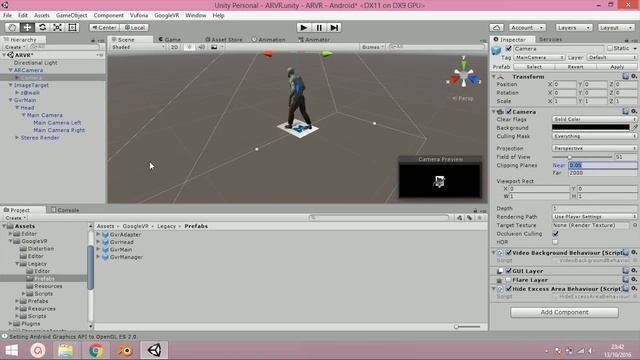Click the black Background color swatch
Image resolution: width=640 pixels, height=360 pixels.
click(x=590, y=127)
